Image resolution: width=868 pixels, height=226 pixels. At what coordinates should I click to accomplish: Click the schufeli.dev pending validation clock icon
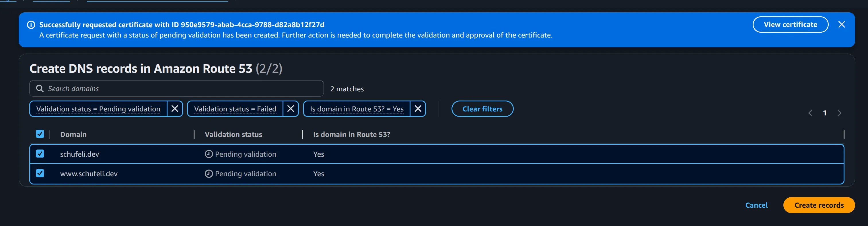coord(209,154)
